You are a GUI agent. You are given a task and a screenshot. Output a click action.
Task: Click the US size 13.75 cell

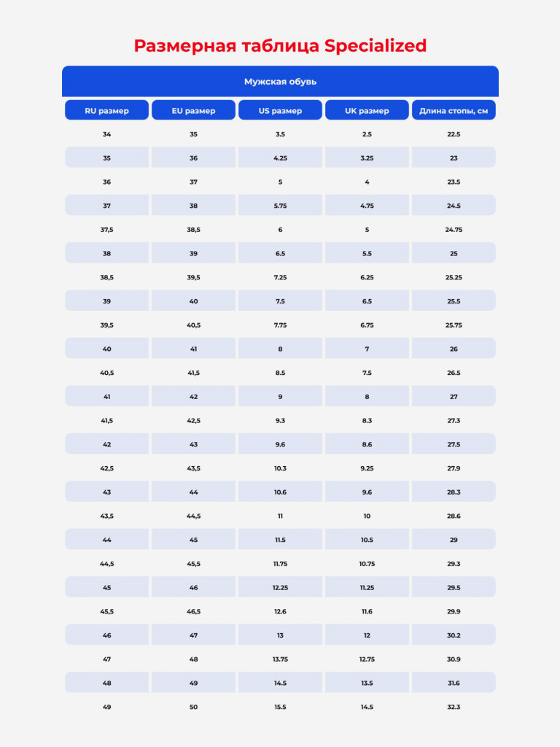click(x=280, y=659)
